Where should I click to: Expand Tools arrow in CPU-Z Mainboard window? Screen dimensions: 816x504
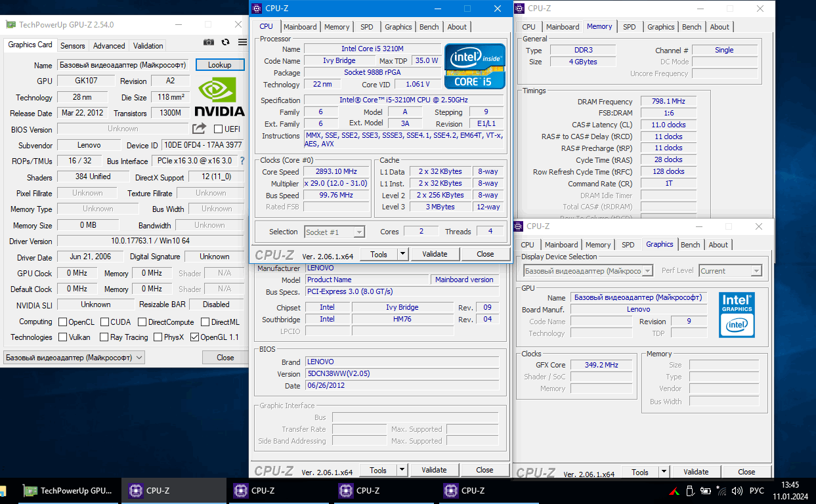pyautogui.click(x=402, y=470)
